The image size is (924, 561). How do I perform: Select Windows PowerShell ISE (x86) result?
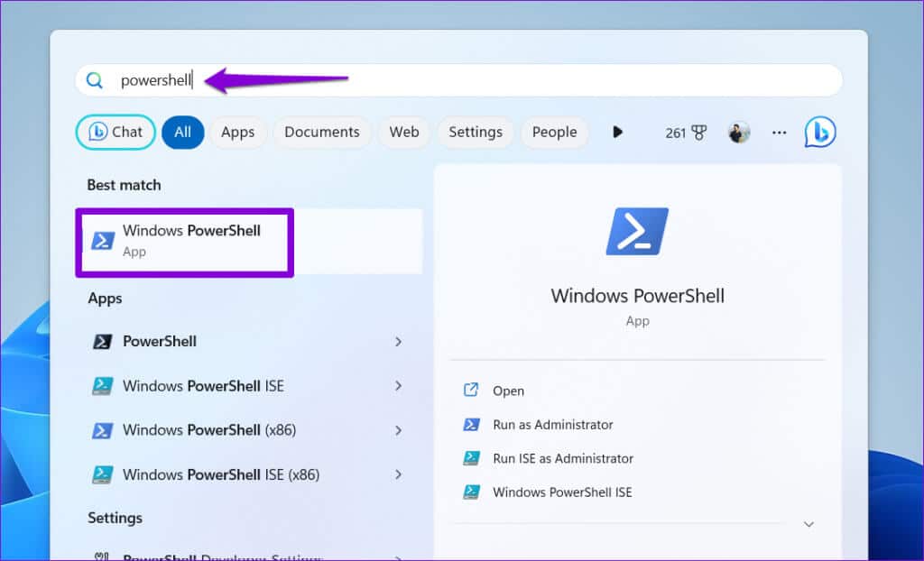tap(249, 474)
